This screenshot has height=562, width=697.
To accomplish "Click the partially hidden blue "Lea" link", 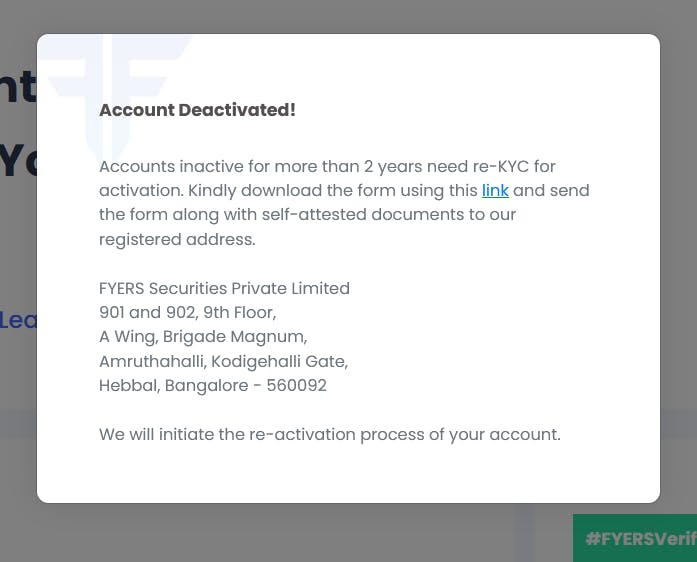I will point(18,320).
